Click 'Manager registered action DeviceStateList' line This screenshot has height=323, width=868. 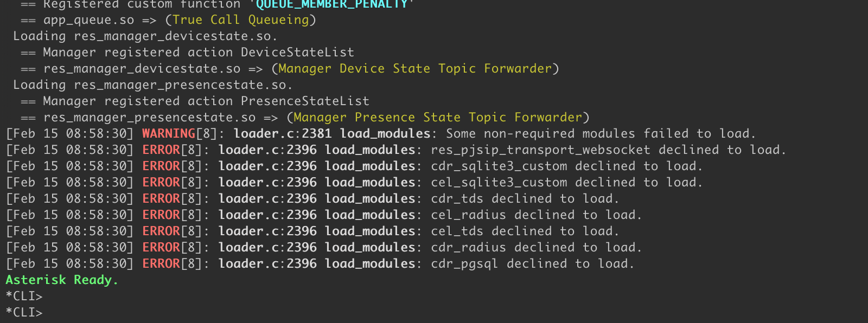pos(187,53)
